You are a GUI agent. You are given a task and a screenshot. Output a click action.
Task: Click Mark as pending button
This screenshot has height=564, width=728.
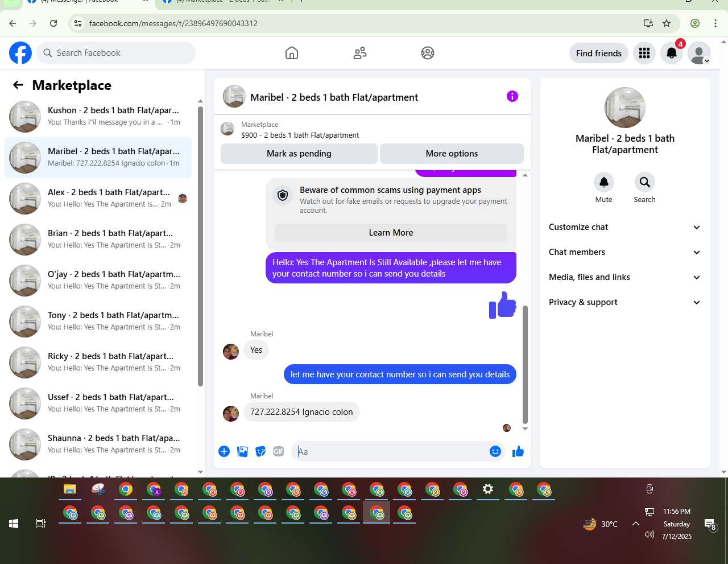tap(299, 154)
